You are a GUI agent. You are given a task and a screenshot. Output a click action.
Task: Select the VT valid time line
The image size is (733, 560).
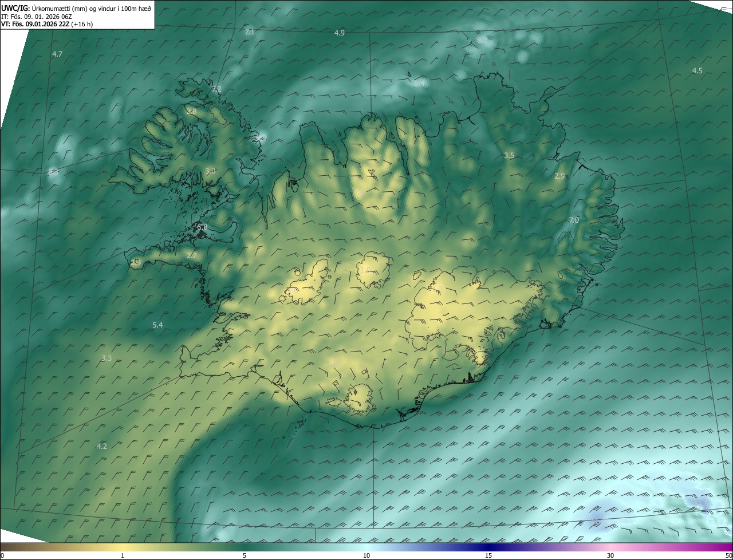[46, 24]
